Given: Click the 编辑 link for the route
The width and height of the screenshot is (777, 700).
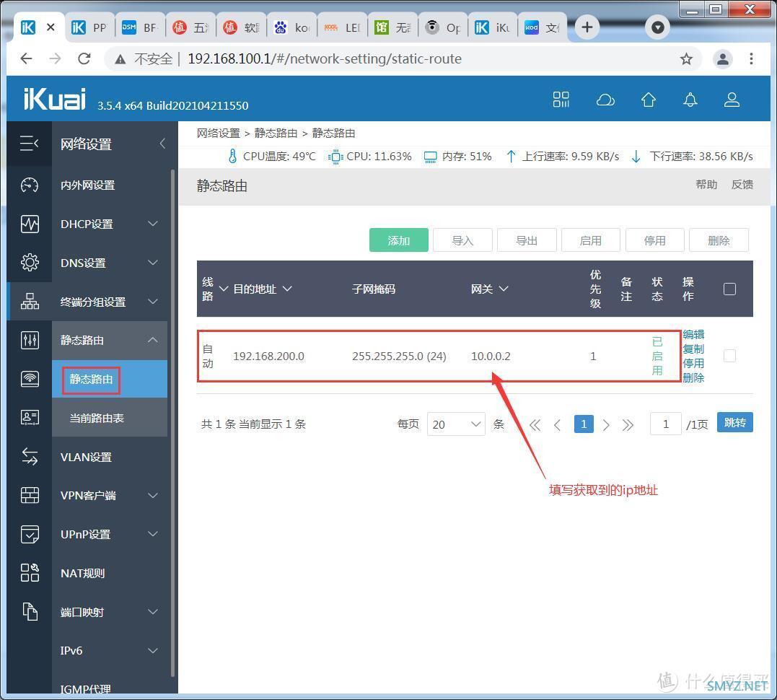Looking at the screenshot, I should click(693, 334).
